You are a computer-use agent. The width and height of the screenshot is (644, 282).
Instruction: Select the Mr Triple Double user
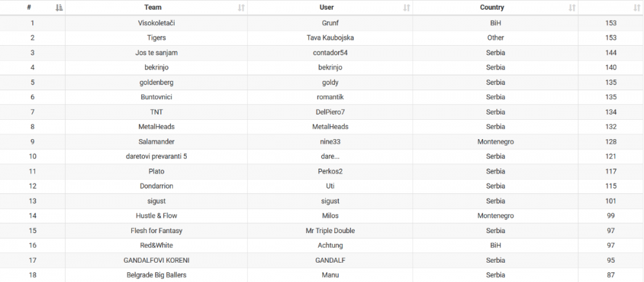pyautogui.click(x=330, y=230)
